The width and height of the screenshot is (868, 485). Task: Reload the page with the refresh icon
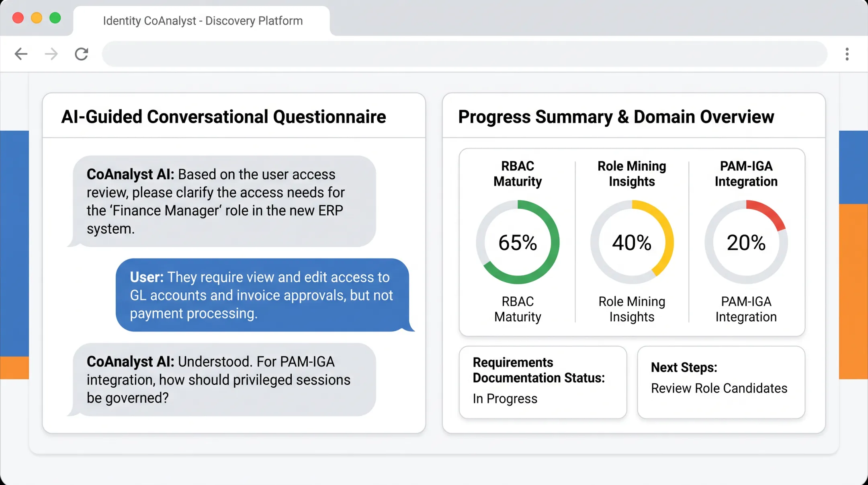point(82,54)
